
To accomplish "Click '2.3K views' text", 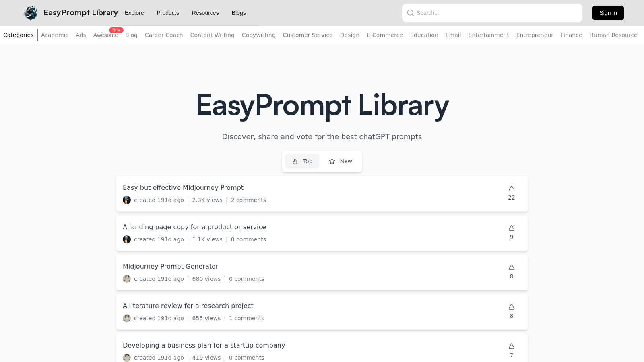I will click(207, 200).
